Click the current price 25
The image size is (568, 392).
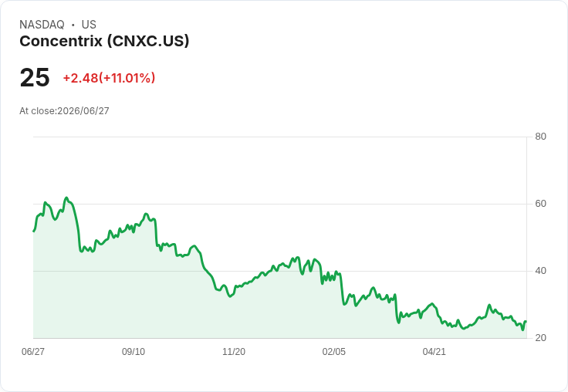coord(35,77)
